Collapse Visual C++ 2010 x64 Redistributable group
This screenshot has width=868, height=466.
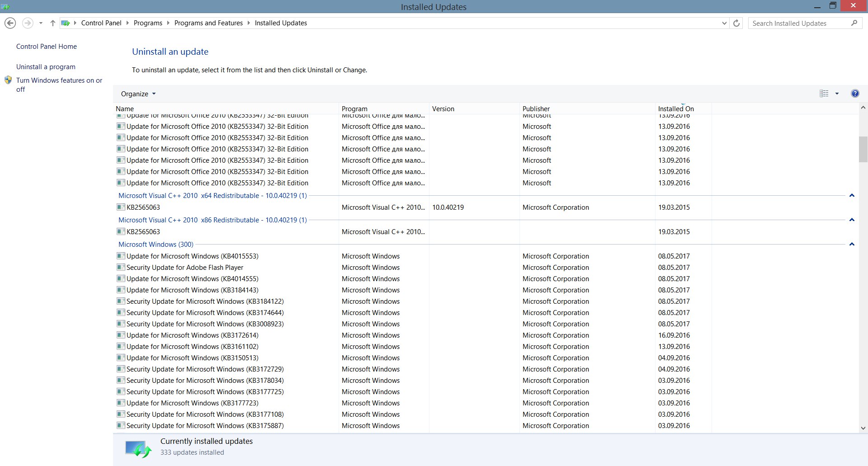pos(852,196)
